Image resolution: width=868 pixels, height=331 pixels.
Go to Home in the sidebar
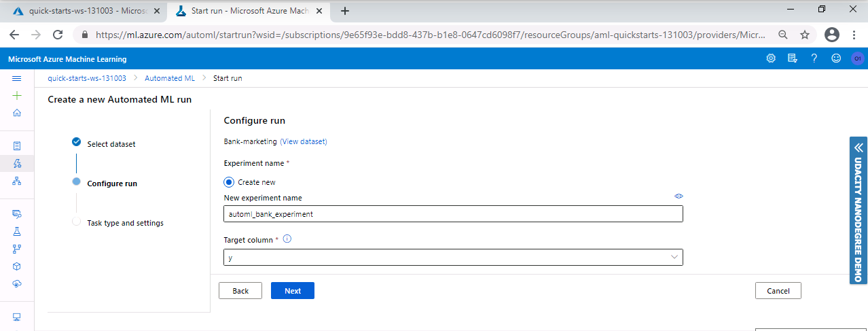point(17,113)
